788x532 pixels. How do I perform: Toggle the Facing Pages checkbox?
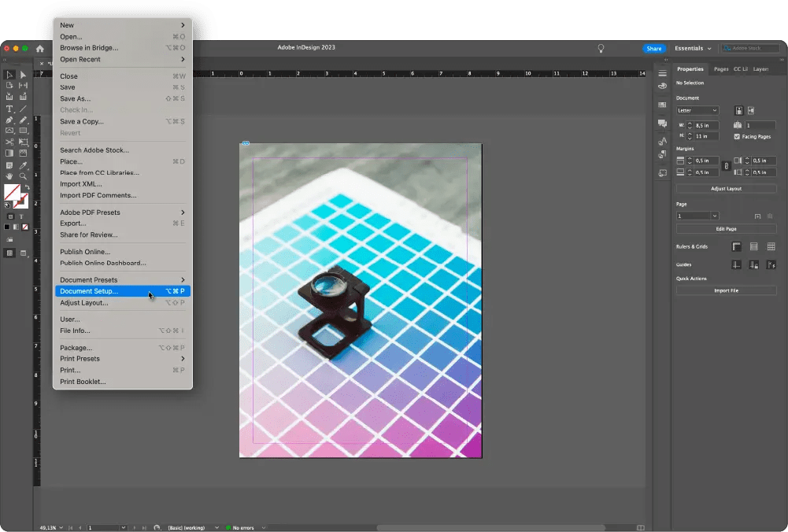[x=736, y=136]
